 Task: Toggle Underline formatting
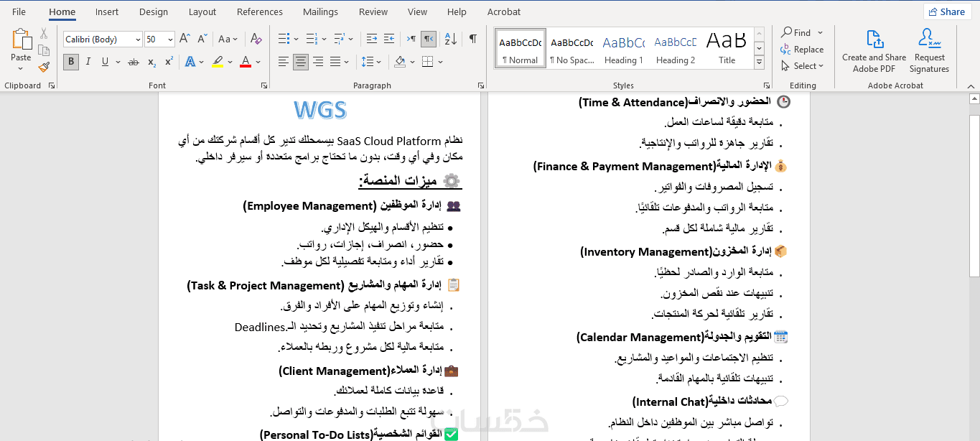(x=106, y=62)
